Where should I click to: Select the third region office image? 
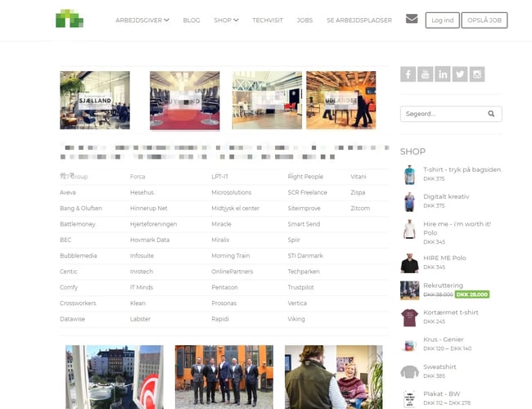point(267,100)
